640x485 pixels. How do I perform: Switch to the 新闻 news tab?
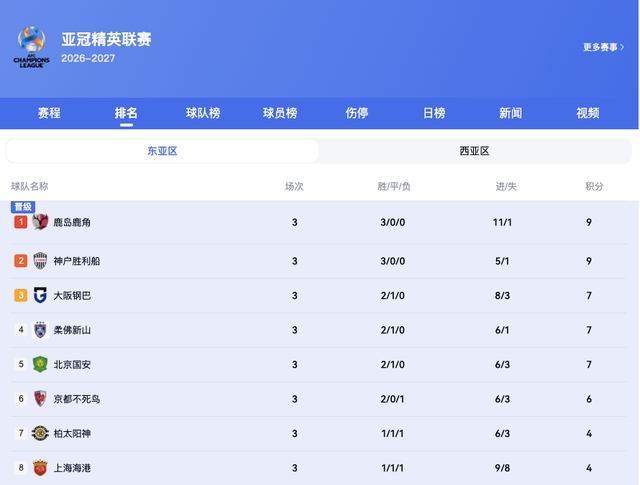pyautogui.click(x=511, y=113)
